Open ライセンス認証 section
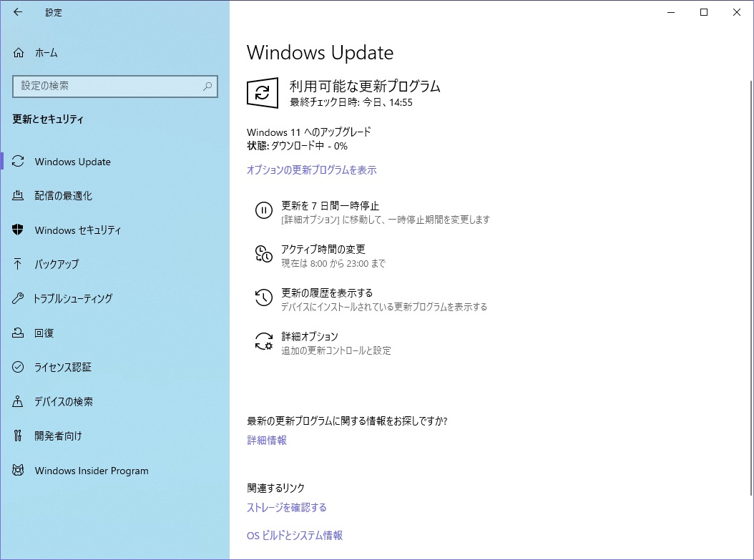754x560 pixels. coord(115,367)
